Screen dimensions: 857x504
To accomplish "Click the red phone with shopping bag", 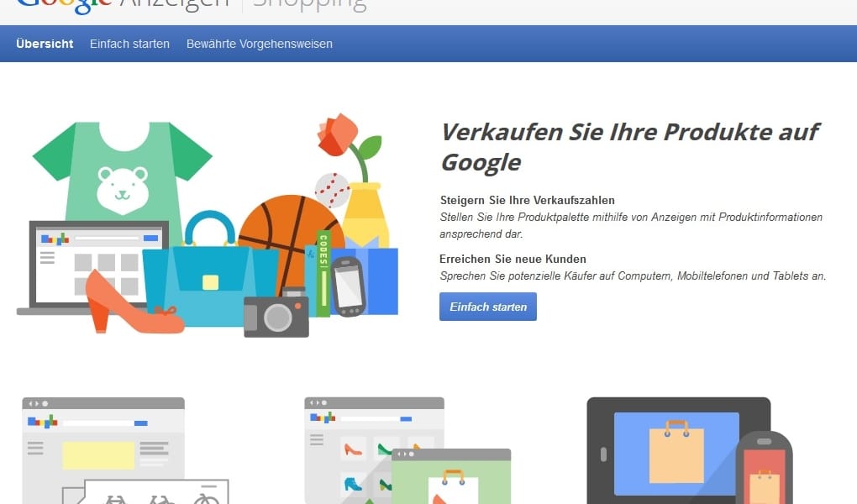I will tap(764, 469).
